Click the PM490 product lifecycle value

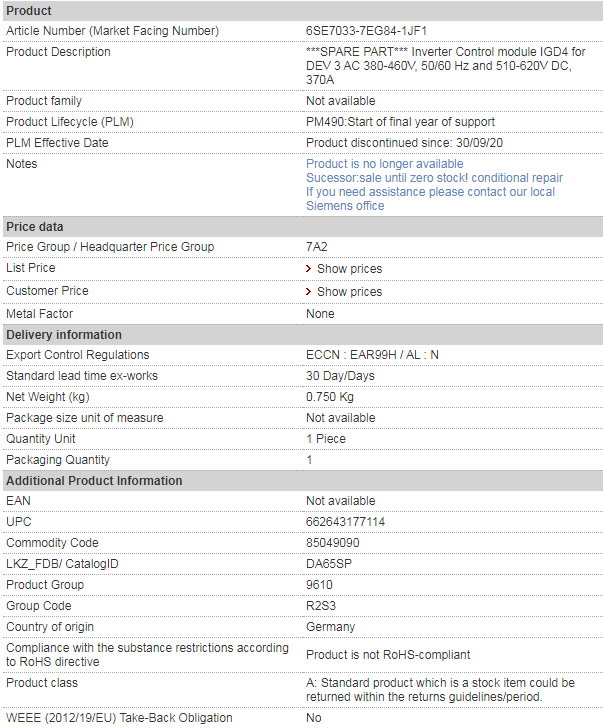coord(401,122)
